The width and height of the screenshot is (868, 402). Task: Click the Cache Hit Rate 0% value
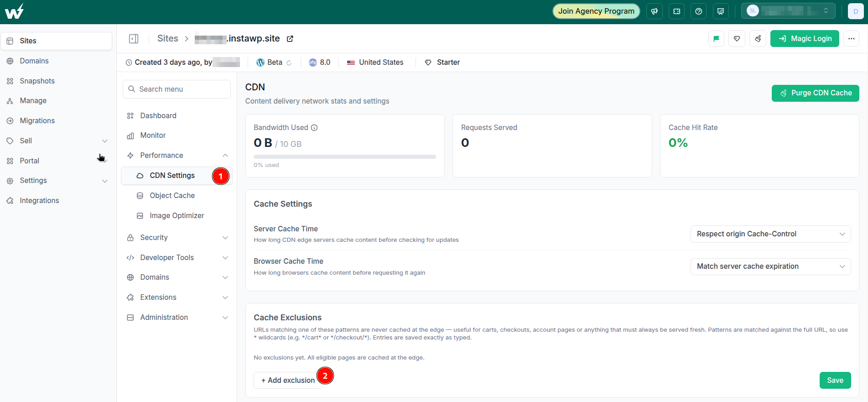coord(678,143)
